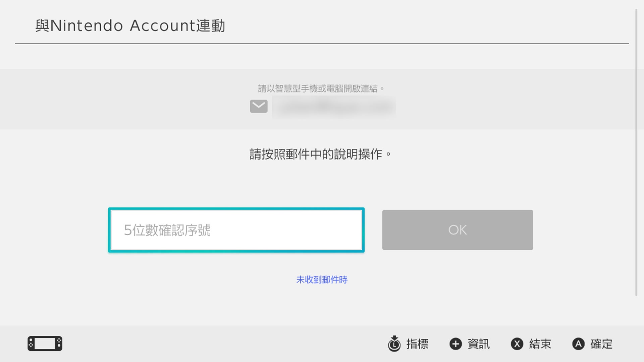This screenshot has height=362, width=644.
Task: Click the grey OK button
Action: pos(458,230)
